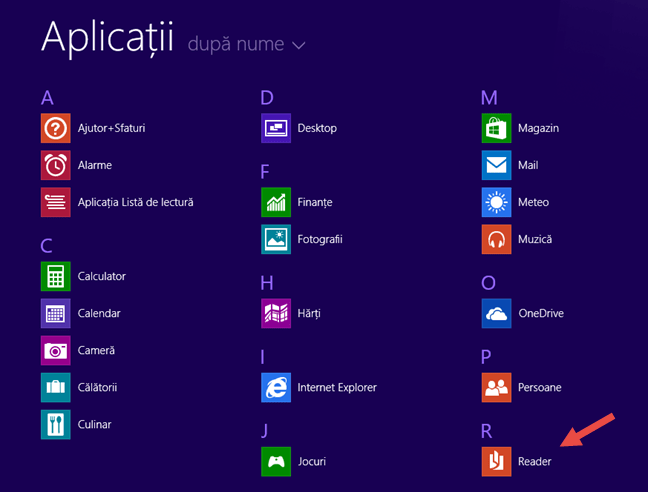Launch the Internet Explorer icon

click(x=276, y=387)
